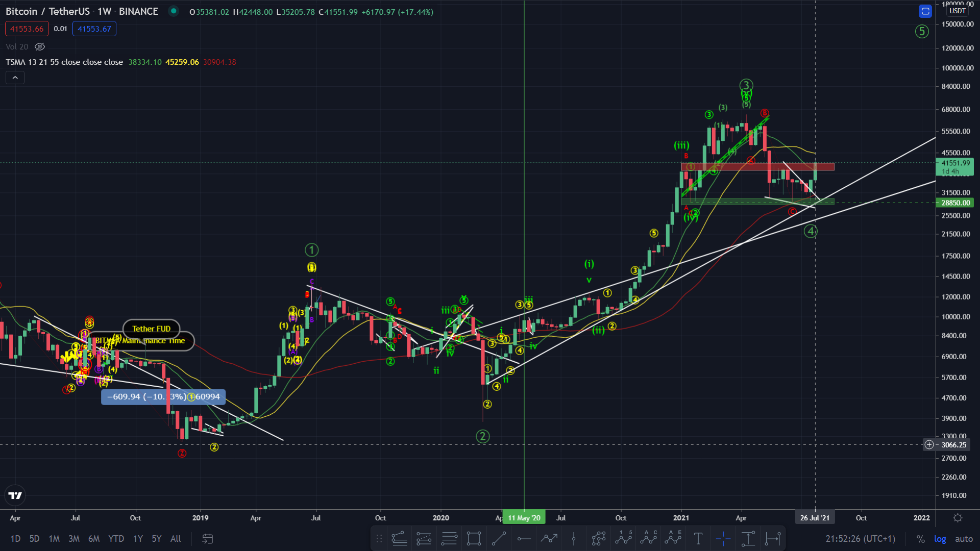The height and width of the screenshot is (551, 980).
Task: Select the date range measure tool
Action: [x=773, y=539]
